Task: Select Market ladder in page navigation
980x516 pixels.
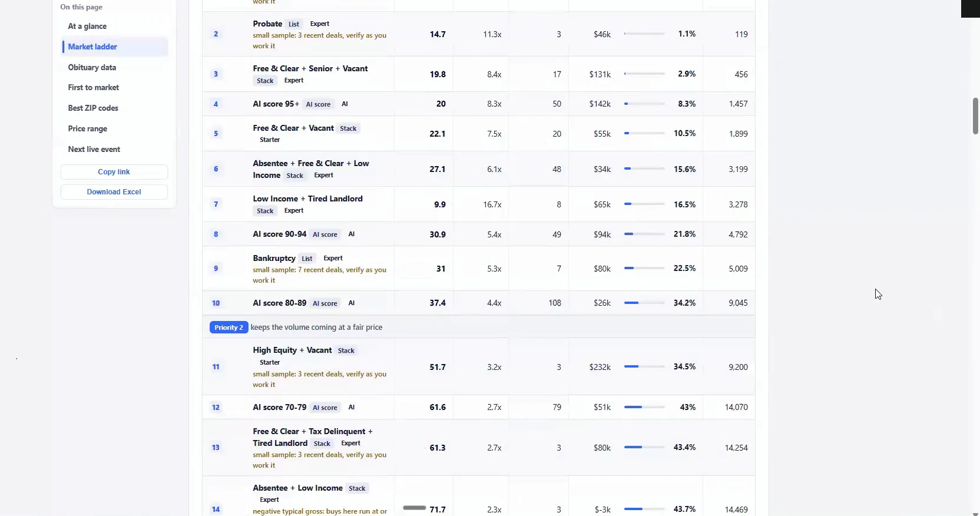Action: 114,47
